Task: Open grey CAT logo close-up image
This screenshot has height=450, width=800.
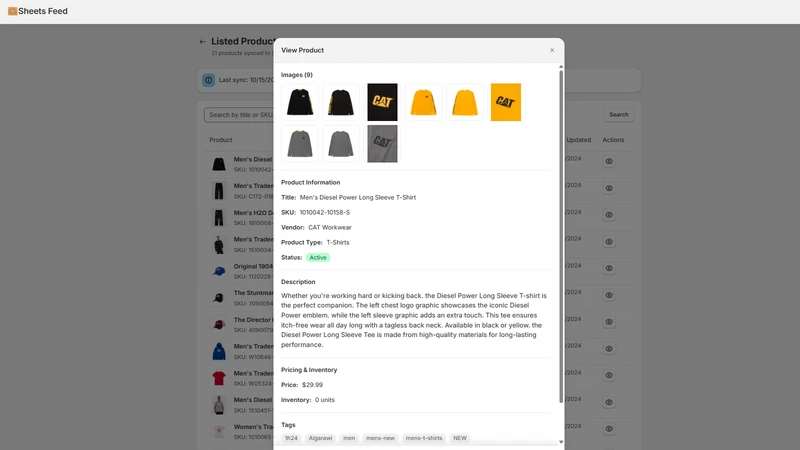Action: coord(382,144)
